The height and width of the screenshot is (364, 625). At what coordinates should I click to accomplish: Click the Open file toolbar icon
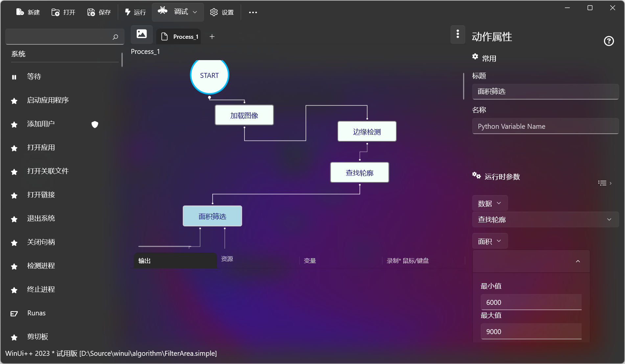[56, 12]
